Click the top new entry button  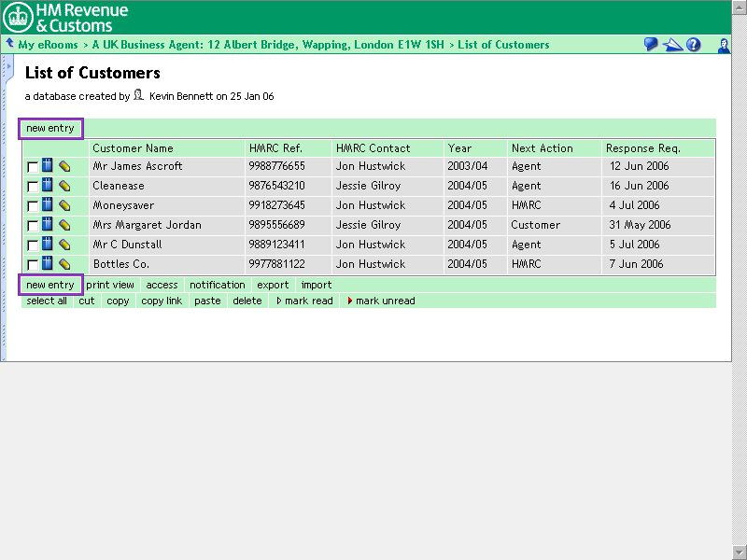[x=50, y=129]
